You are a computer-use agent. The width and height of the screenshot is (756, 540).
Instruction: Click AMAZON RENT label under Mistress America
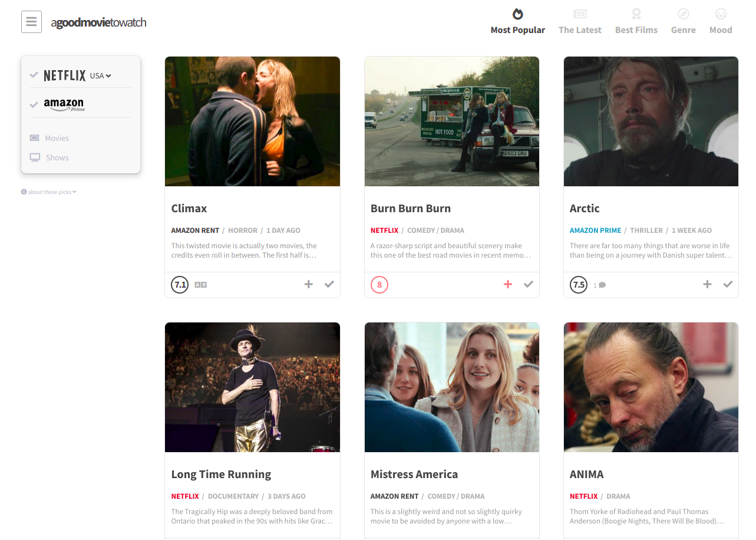tap(394, 496)
